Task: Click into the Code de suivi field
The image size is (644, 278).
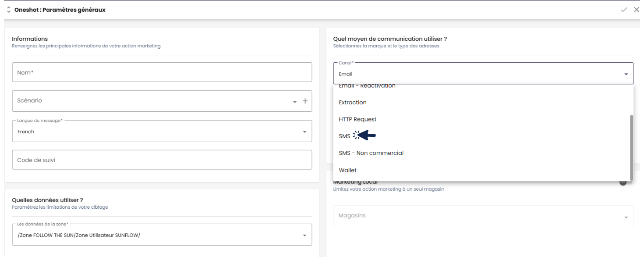Action: pyautogui.click(x=162, y=160)
